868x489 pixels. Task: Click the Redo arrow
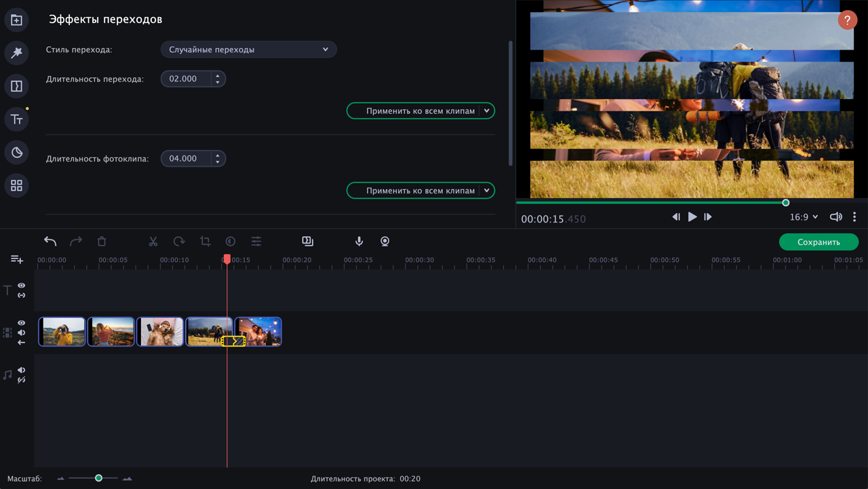76,241
